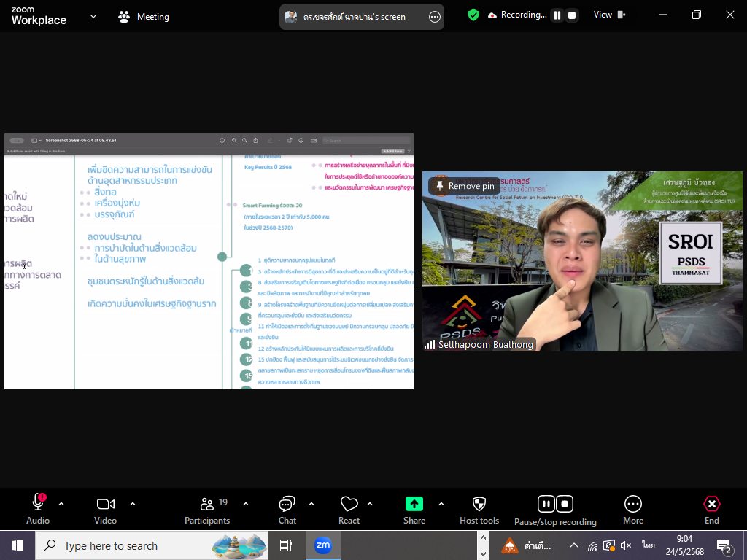The width and height of the screenshot is (747, 560).
Task: Click the up arrow on the taskbar scroller
Action: [483, 538]
